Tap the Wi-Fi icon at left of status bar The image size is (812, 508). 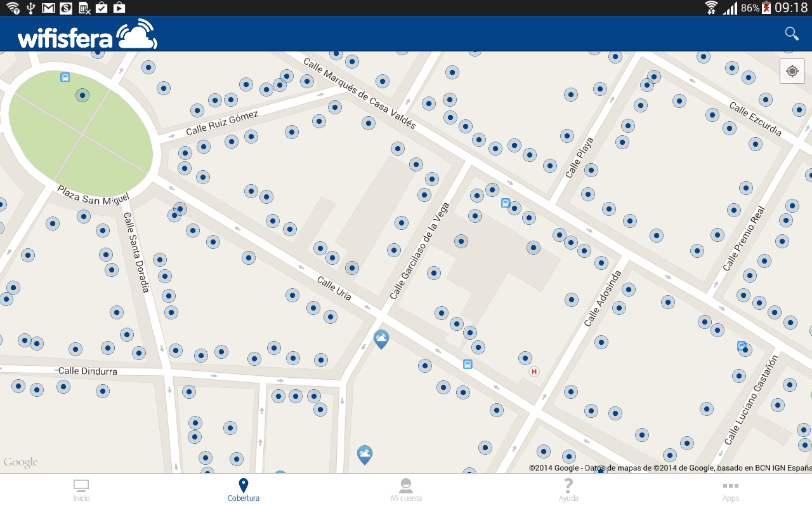13,8
